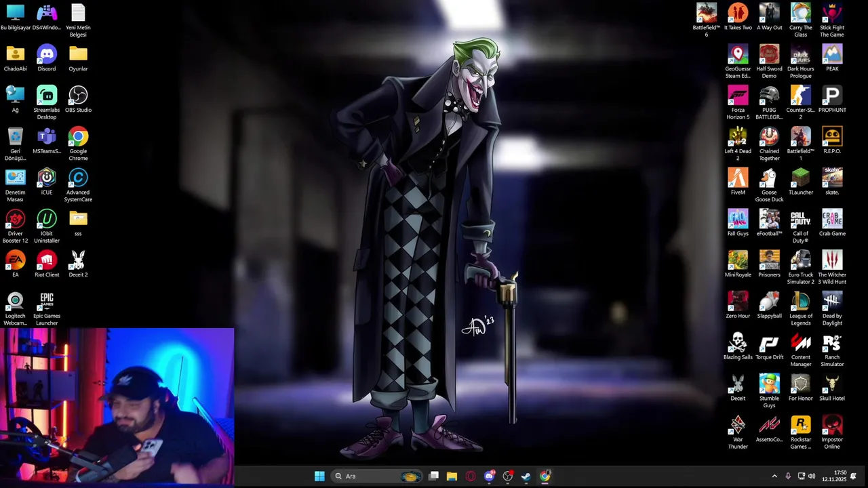The image size is (868, 488).
Task: Select the Advanced SystemCare icon
Action: (78, 178)
